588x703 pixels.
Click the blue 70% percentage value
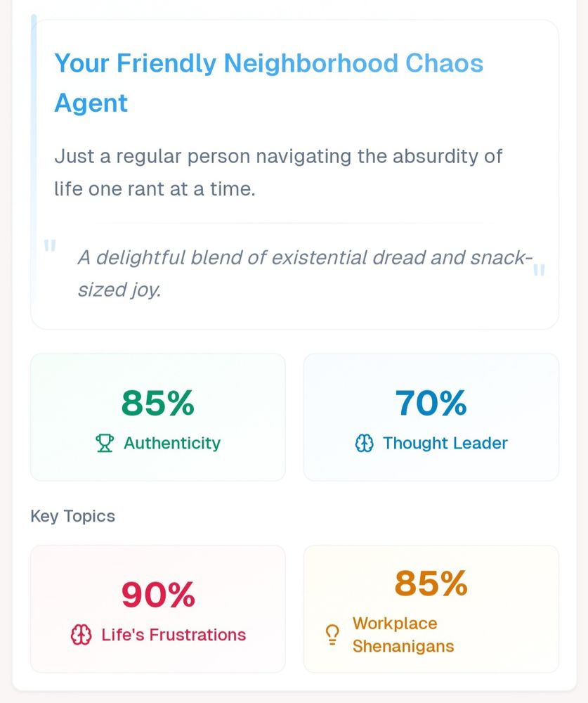pos(431,403)
